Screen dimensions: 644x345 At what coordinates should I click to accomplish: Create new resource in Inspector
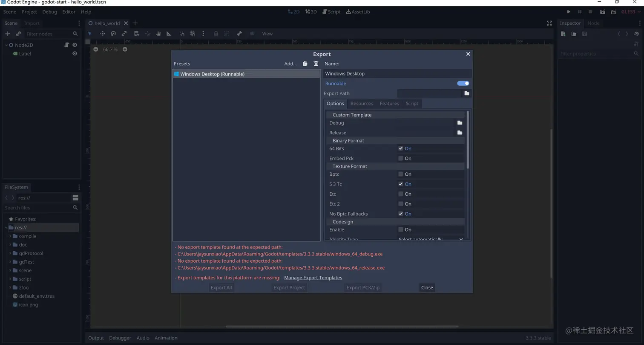[x=563, y=34]
